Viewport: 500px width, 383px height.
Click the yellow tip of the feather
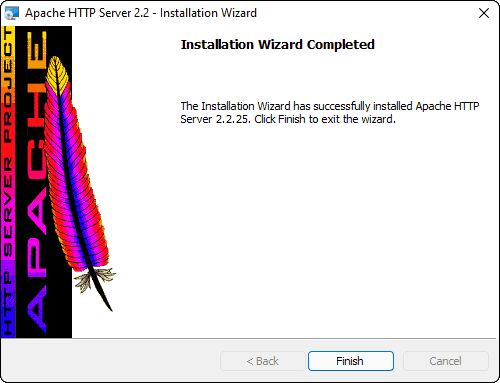click(56, 70)
